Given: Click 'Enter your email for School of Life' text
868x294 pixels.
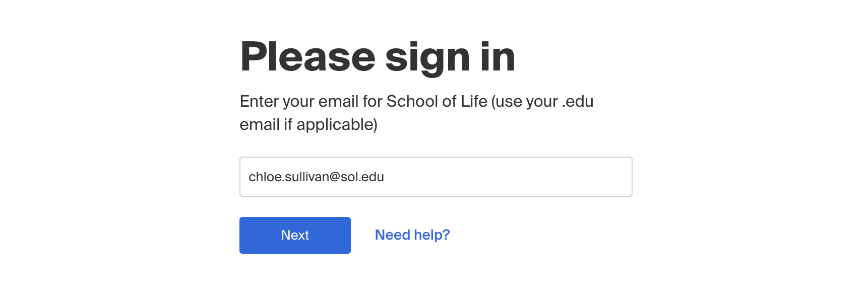Looking at the screenshot, I should [x=363, y=101].
